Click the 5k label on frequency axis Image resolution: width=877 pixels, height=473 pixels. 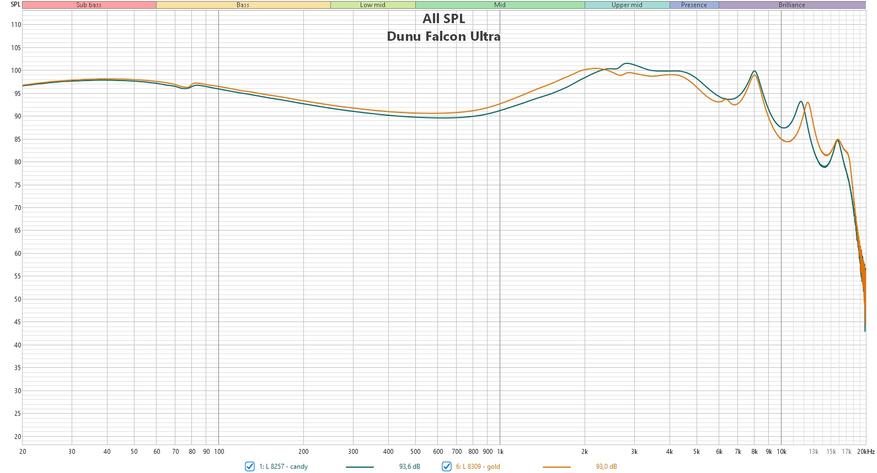pyautogui.click(x=696, y=451)
